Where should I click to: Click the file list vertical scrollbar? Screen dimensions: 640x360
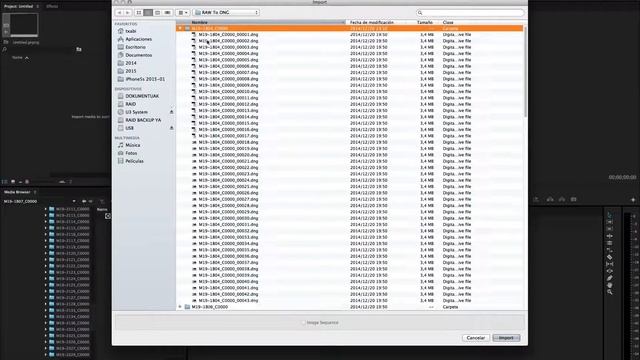(525, 71)
